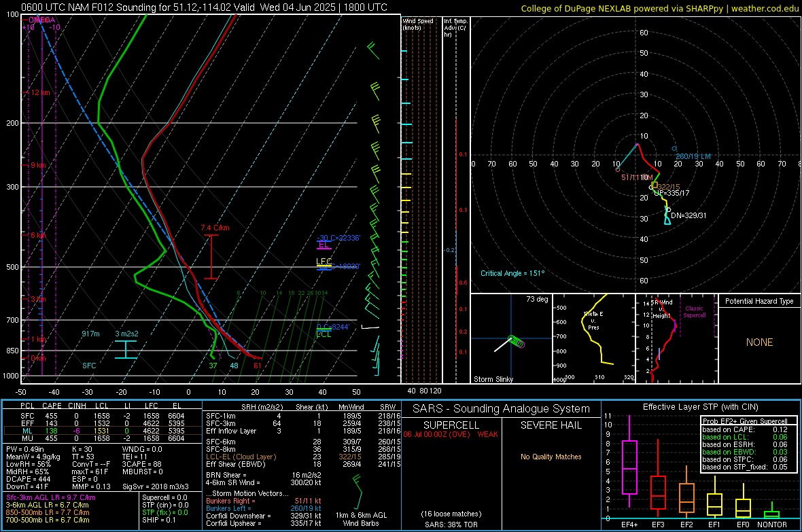802x532 pixels.
Task: Click the 'Sfc-3km AGL LR = 9.7 C/km' line
Action: (51, 497)
